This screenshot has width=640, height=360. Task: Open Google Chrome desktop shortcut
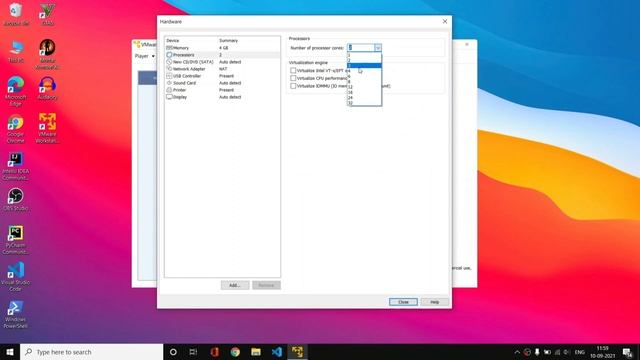pyautogui.click(x=16, y=128)
